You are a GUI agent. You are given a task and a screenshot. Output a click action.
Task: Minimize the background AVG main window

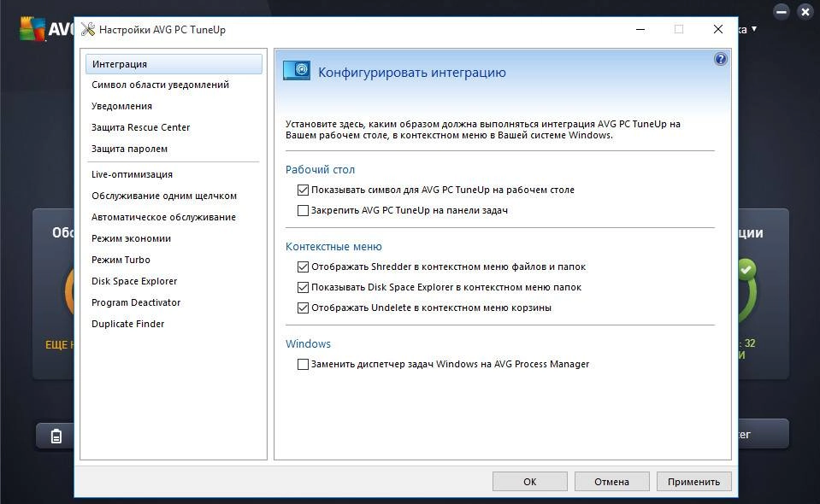pyautogui.click(x=782, y=11)
